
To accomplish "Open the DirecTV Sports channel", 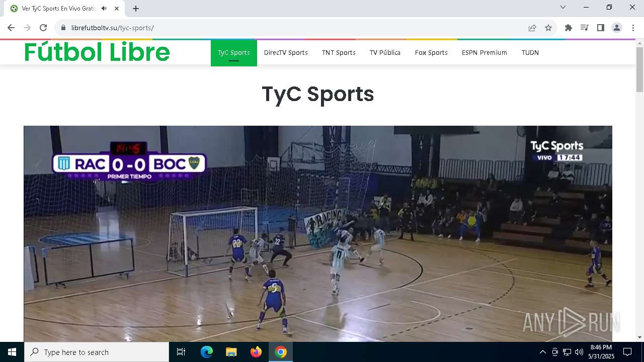I will [286, 53].
